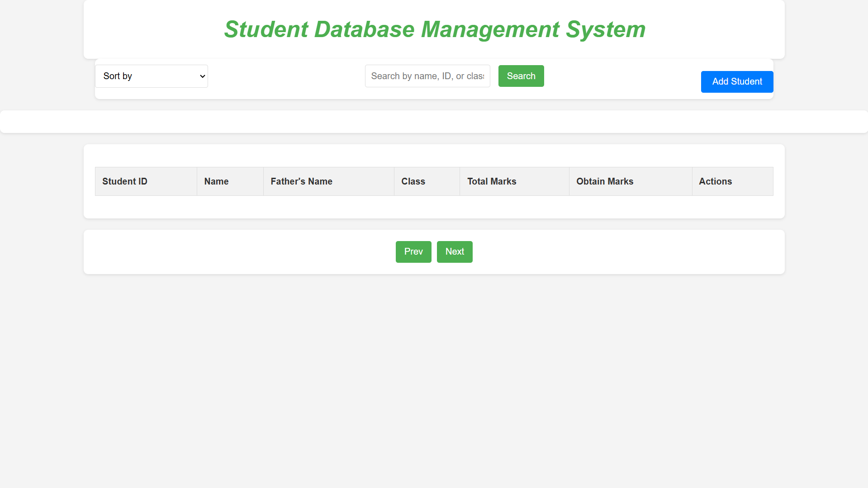Click the Actions column header
868x488 pixels.
(733, 181)
